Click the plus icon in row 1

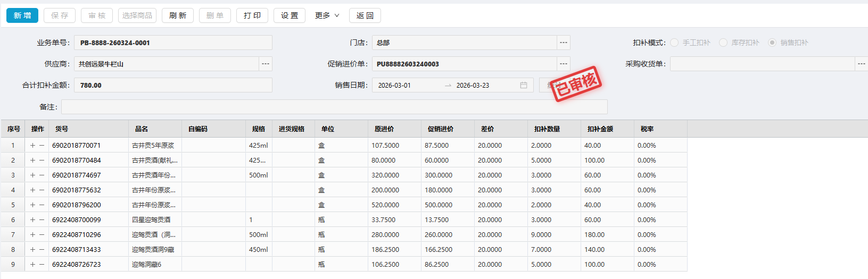coord(32,145)
